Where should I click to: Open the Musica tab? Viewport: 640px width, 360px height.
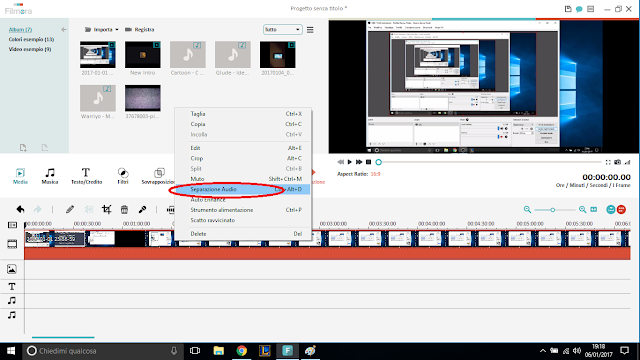[50, 176]
